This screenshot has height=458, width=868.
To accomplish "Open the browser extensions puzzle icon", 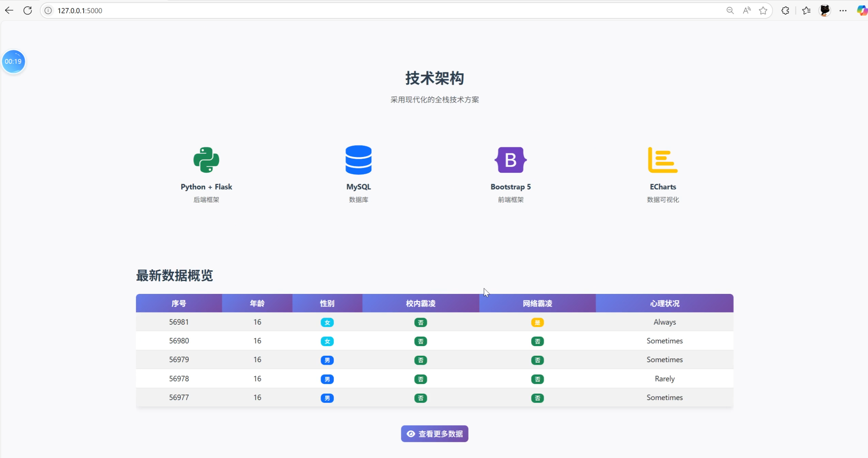I will [785, 11].
